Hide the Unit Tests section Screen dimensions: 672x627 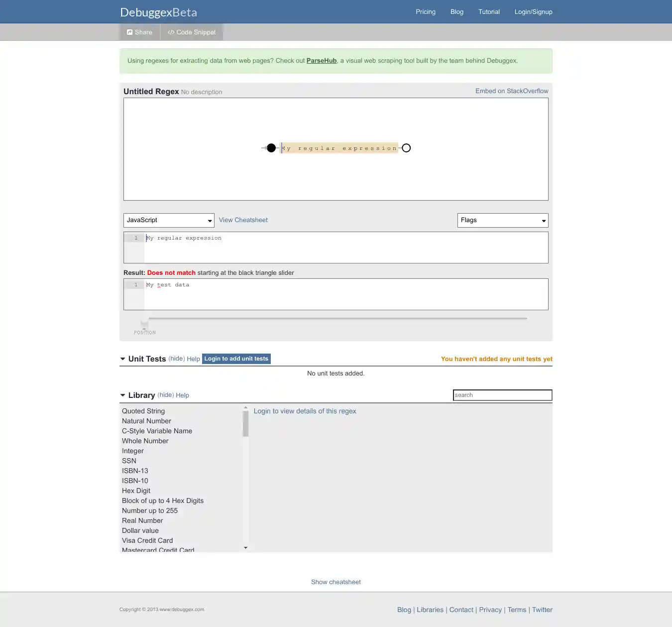tap(177, 359)
